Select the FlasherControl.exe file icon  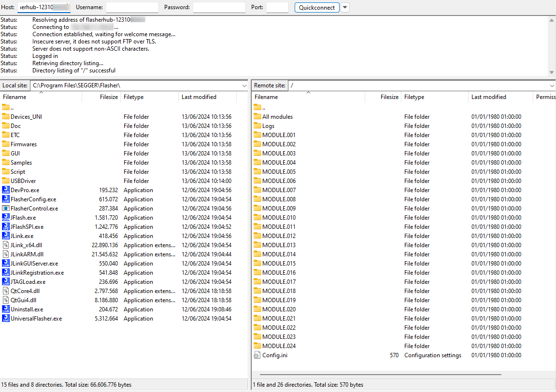tap(6, 209)
